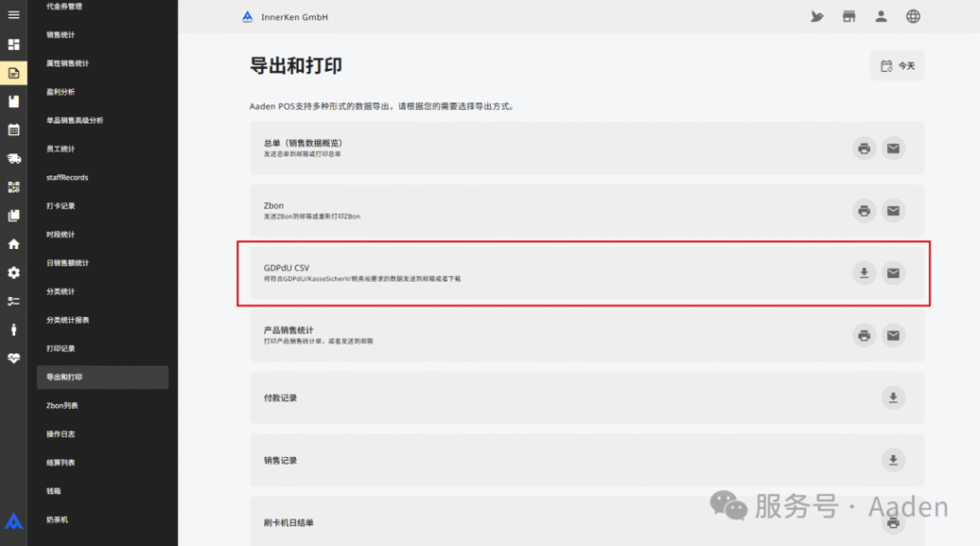The height and width of the screenshot is (546, 980).
Task: Email the GDPdU CSV export
Action: tap(893, 273)
